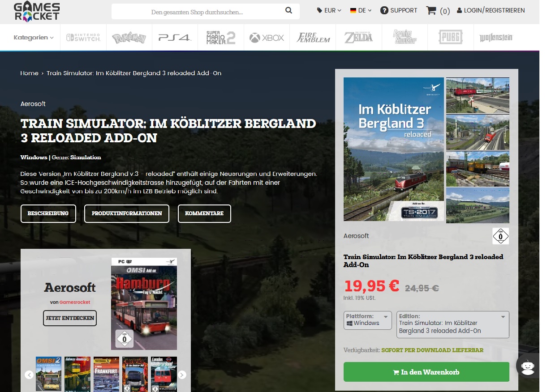Click the Support link text
The width and height of the screenshot is (547, 392).
point(404,10)
